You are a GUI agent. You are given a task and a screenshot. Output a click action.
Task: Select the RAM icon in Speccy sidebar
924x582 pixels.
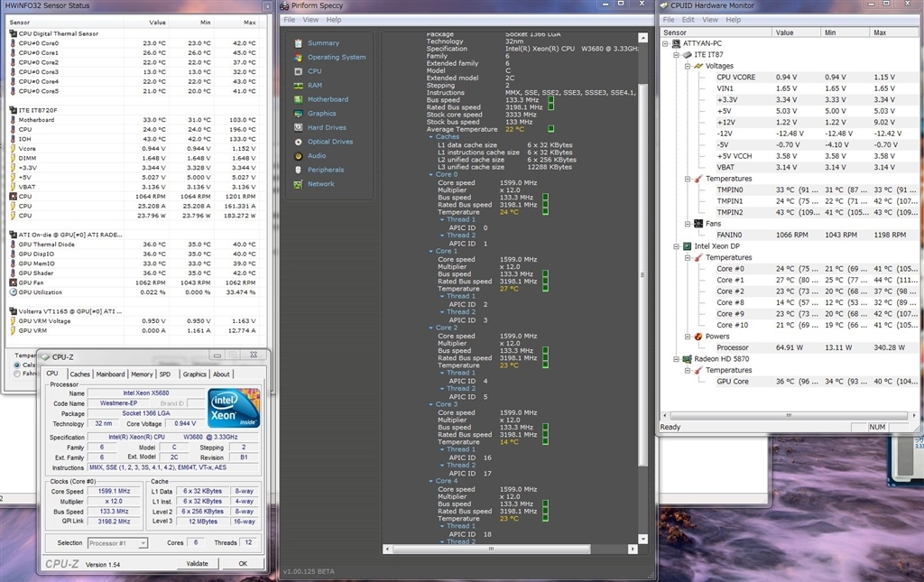[x=298, y=85]
